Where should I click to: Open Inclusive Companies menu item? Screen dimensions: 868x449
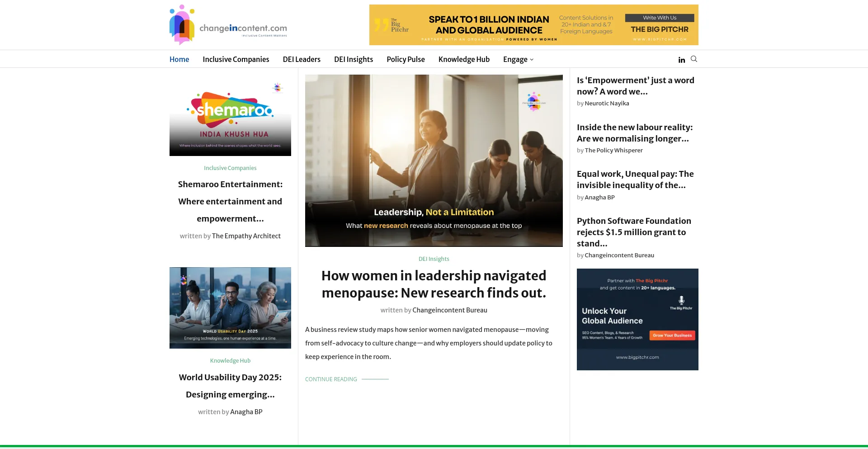[236, 59]
